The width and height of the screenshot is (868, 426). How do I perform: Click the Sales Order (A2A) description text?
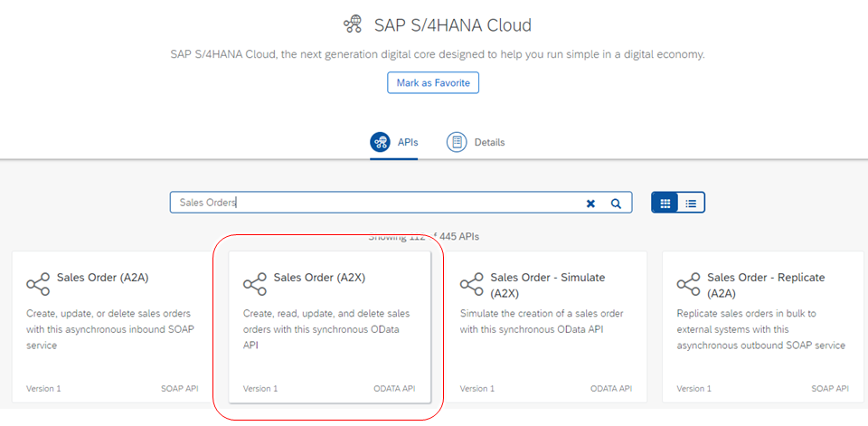click(x=110, y=329)
